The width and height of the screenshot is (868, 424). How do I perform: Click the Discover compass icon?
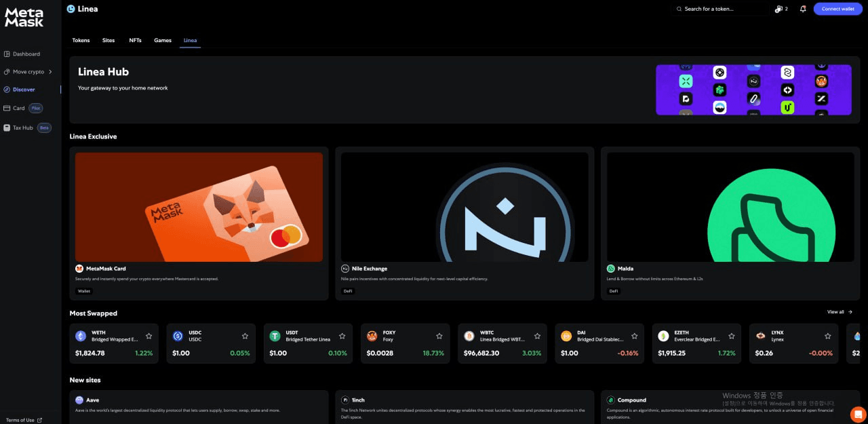tap(7, 90)
